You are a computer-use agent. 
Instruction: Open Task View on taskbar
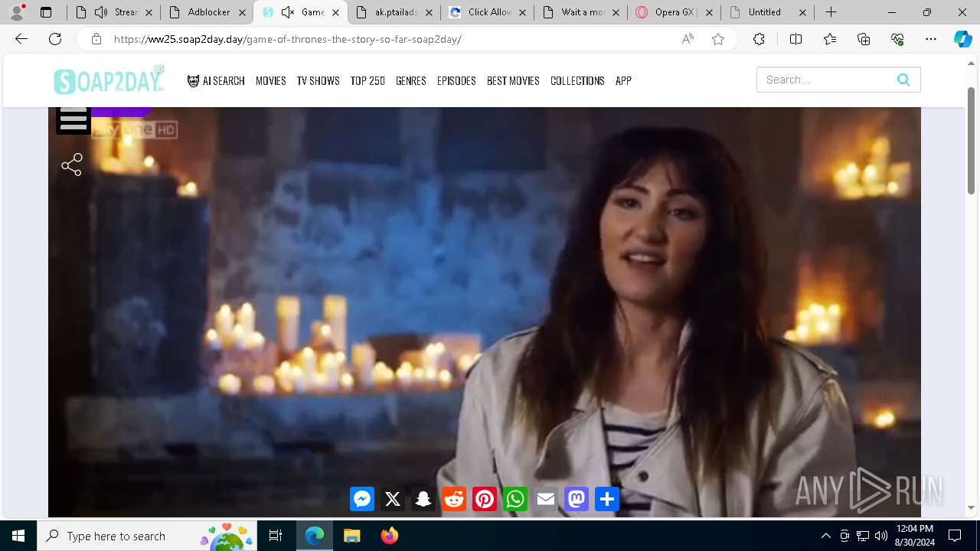click(x=276, y=536)
